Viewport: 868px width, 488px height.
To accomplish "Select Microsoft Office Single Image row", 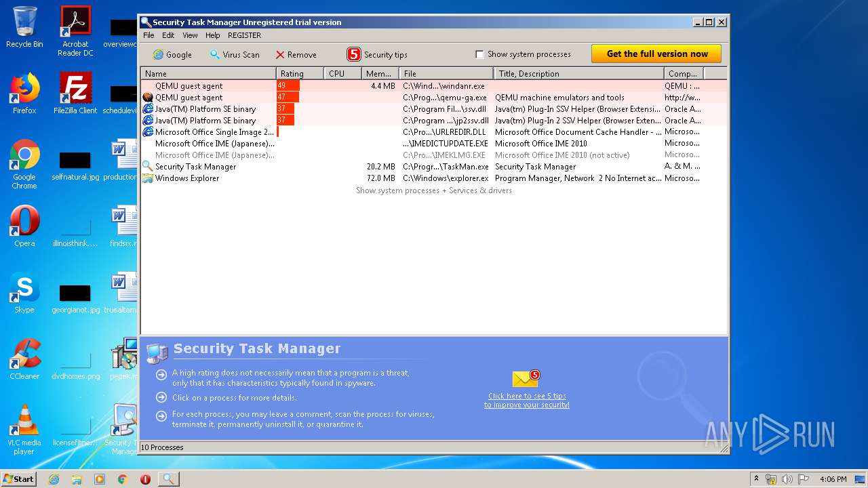I will (434, 132).
